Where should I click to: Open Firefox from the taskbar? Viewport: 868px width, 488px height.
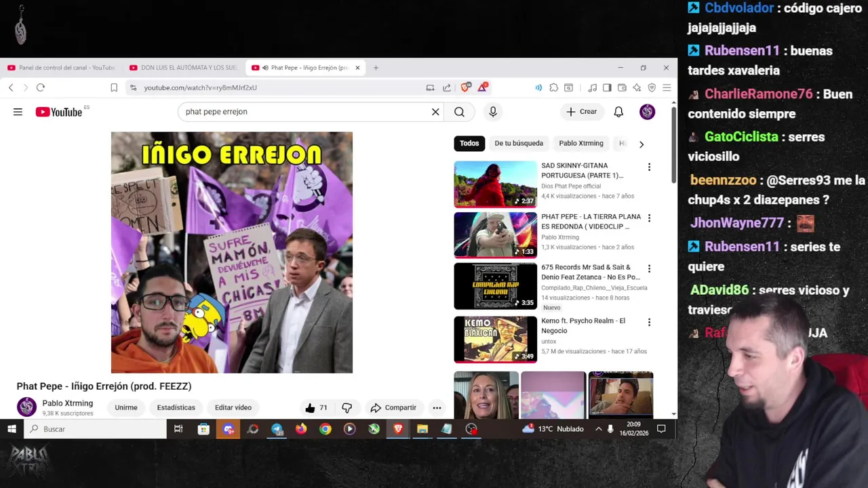coord(301,429)
